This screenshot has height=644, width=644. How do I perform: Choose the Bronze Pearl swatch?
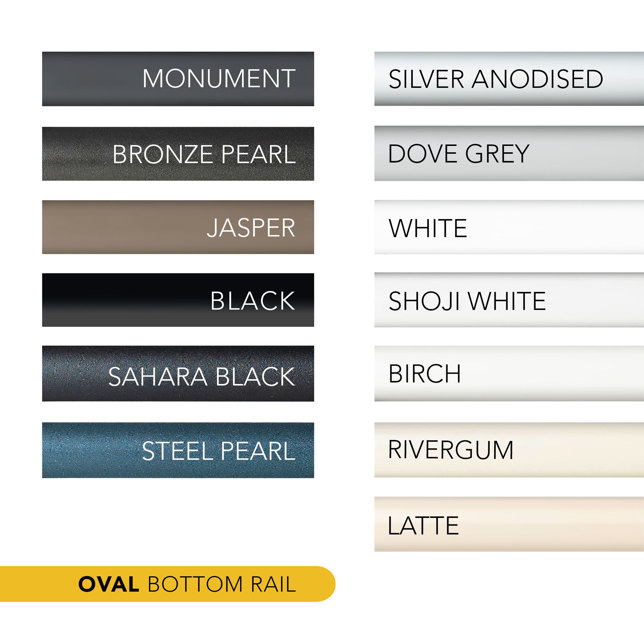[x=178, y=154]
